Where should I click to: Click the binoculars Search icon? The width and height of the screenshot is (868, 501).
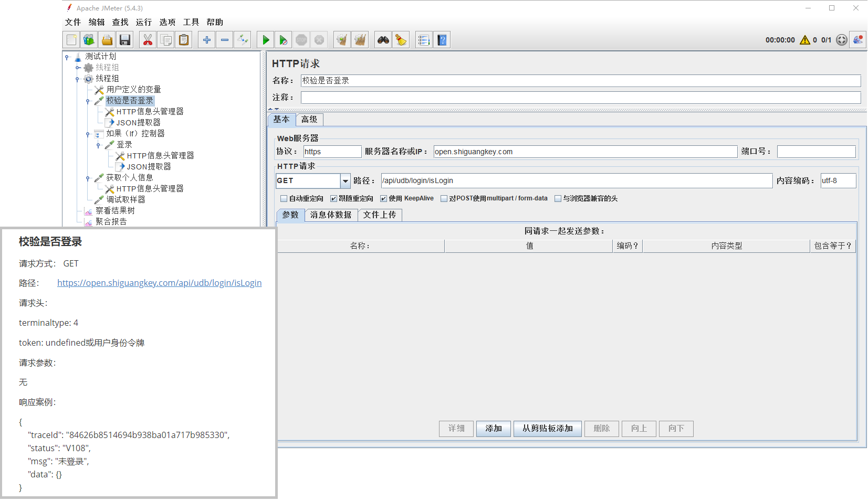[383, 40]
